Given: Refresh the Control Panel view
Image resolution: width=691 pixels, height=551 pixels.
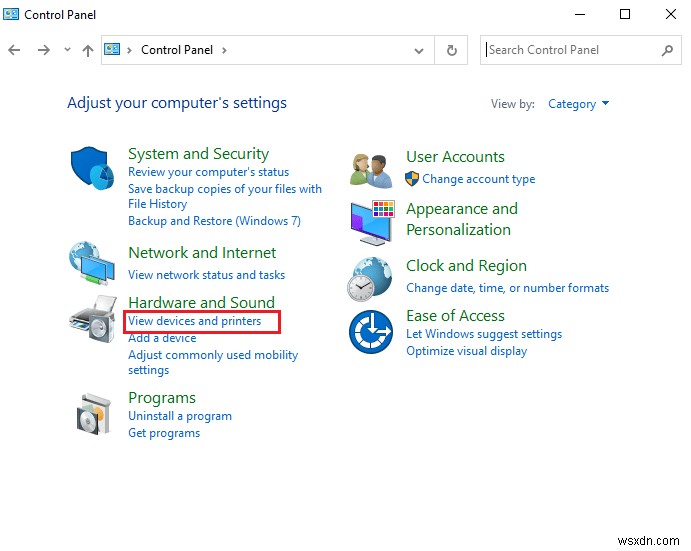Looking at the screenshot, I should click(x=451, y=50).
